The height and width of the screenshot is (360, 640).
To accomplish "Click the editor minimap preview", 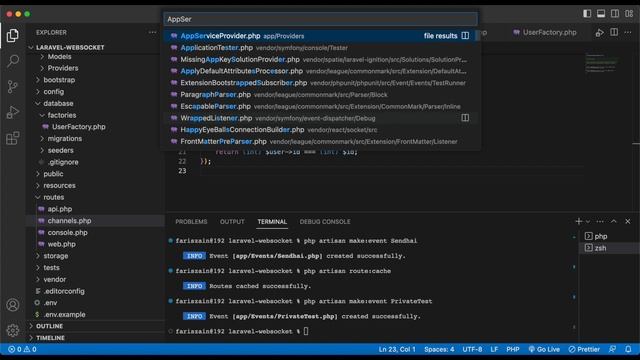I will tap(602, 63).
